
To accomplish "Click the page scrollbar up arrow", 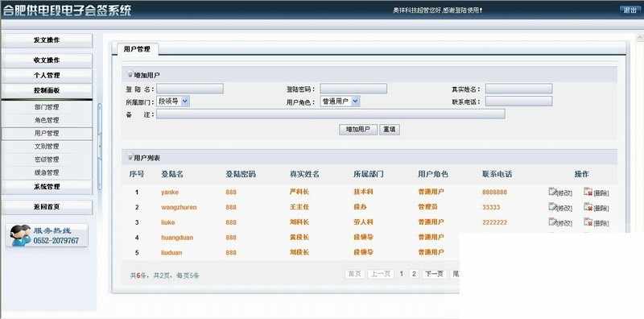I will point(640,37).
